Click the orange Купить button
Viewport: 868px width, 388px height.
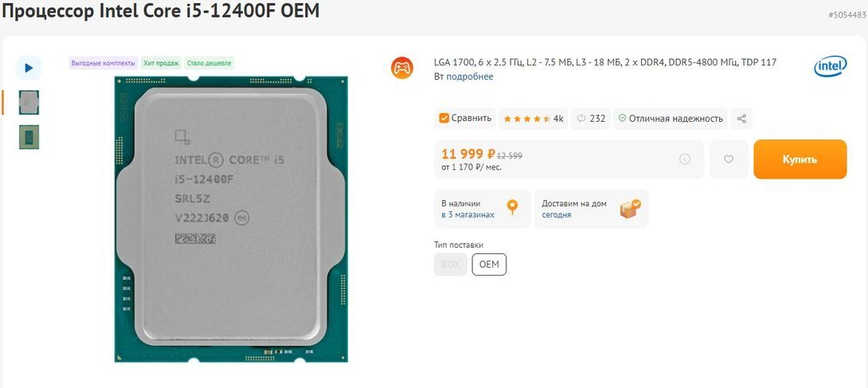[800, 159]
